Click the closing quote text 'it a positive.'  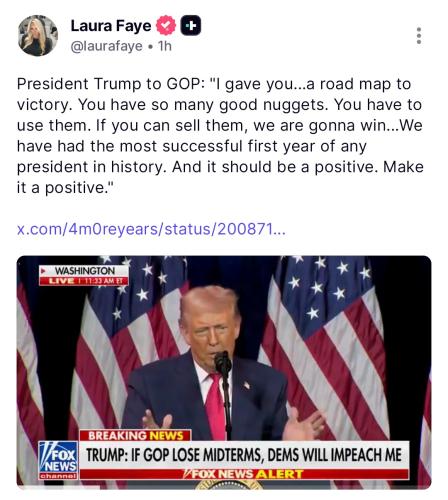tap(65, 188)
